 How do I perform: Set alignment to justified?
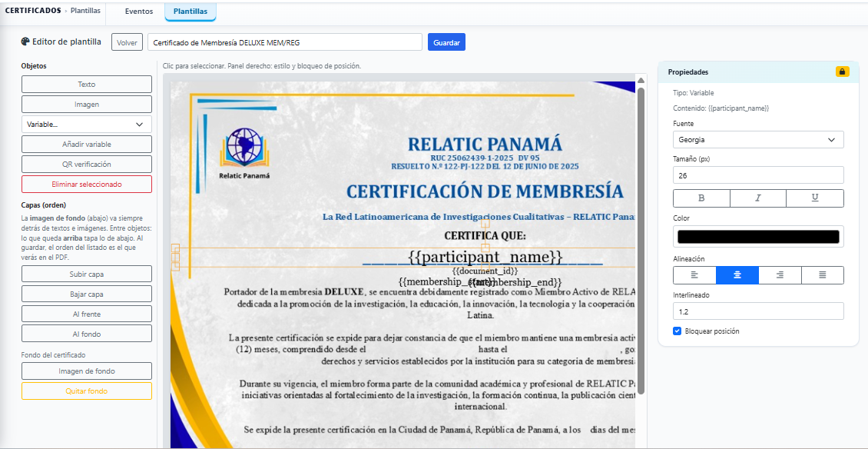point(823,275)
